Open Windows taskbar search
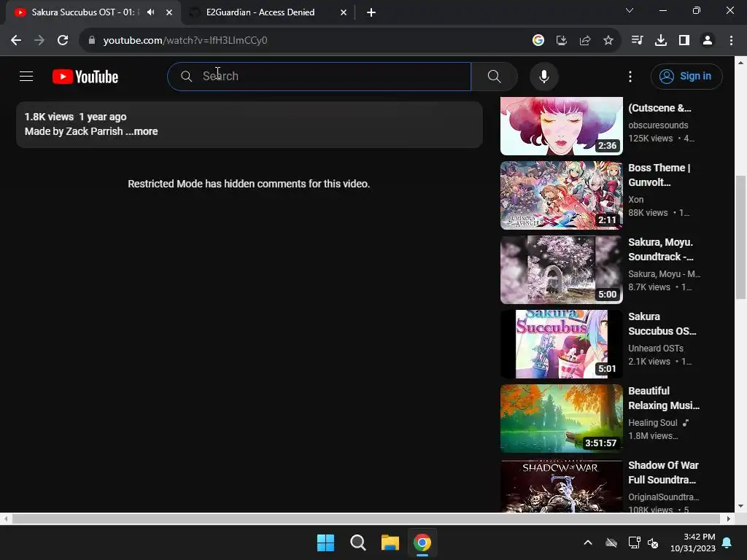 357,542
